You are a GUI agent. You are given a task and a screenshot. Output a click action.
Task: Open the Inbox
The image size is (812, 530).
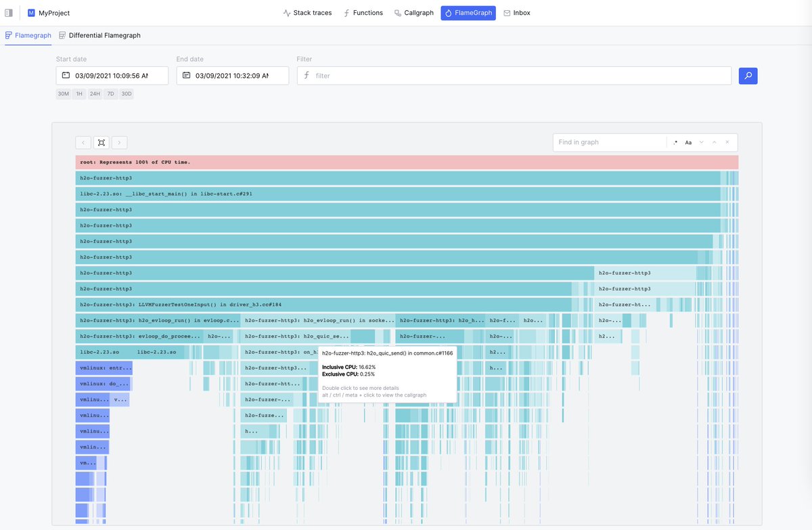(517, 13)
